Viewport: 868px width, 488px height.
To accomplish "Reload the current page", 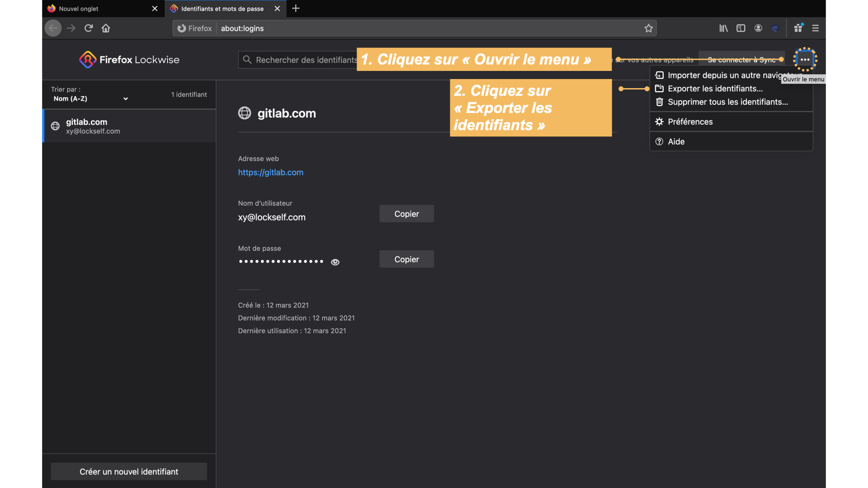I will click(89, 28).
